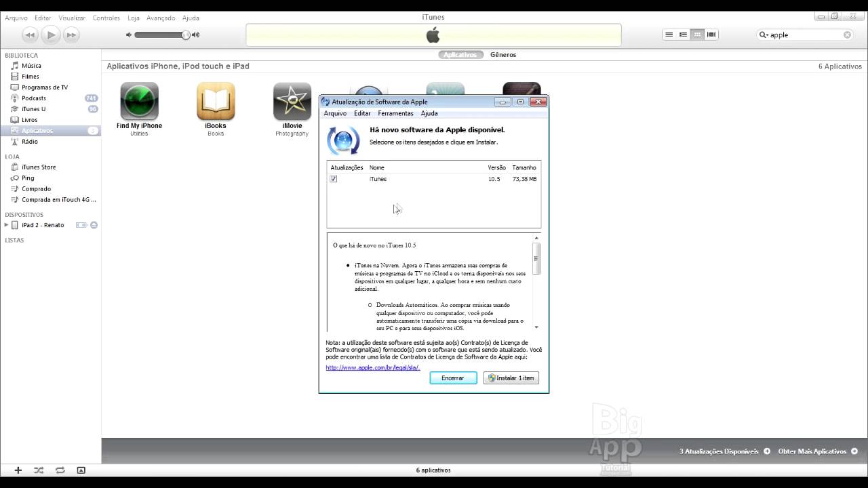Screen dimensions: 868x488
Task: Open Música in the library sidebar
Action: pos(31,66)
